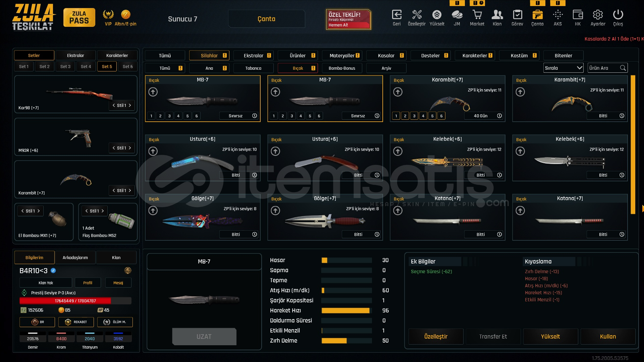Switch to Kasalar category tab

[386, 55]
